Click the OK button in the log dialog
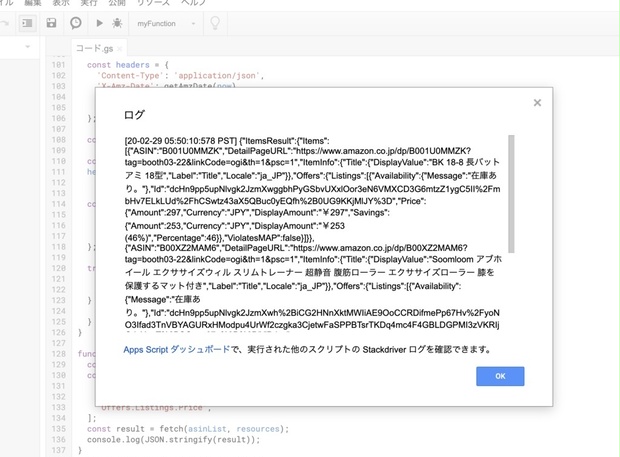 [x=500, y=376]
